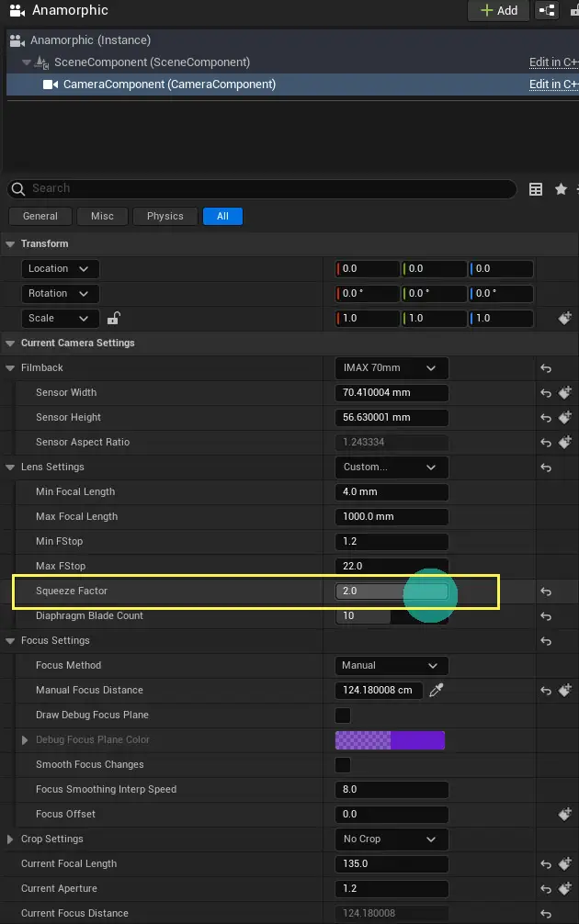Open the Debug Focus Plane Color swatch

[x=390, y=739]
